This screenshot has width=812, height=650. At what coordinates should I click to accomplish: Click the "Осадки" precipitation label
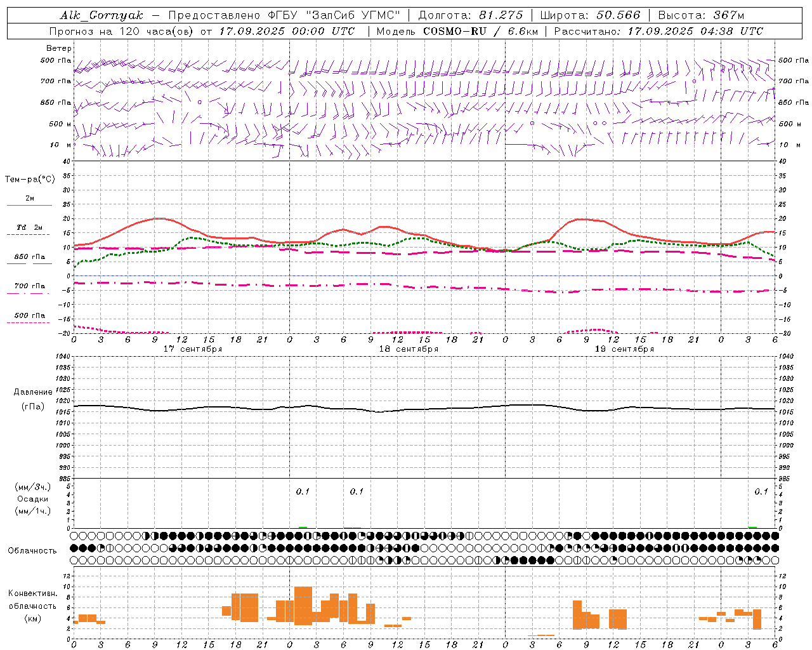pos(33,499)
